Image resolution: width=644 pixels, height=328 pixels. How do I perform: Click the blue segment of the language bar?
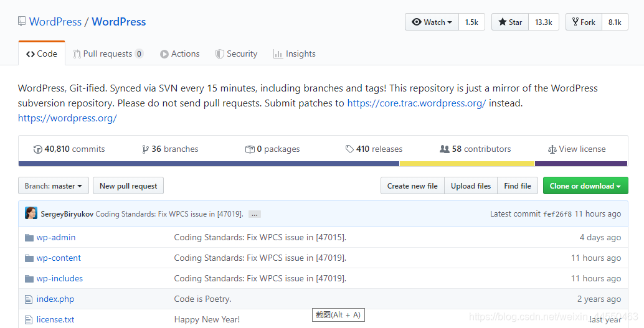(209, 164)
